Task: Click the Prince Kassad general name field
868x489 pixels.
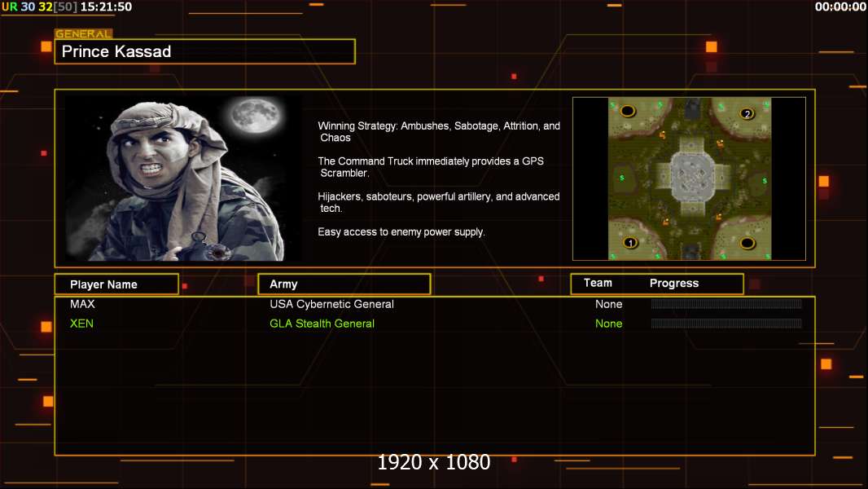Action: click(205, 51)
